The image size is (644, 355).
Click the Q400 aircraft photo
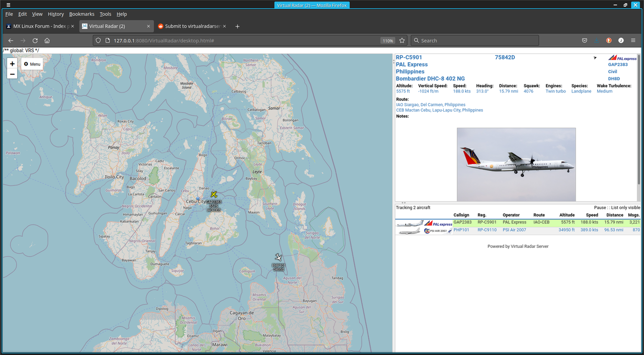[x=516, y=164]
